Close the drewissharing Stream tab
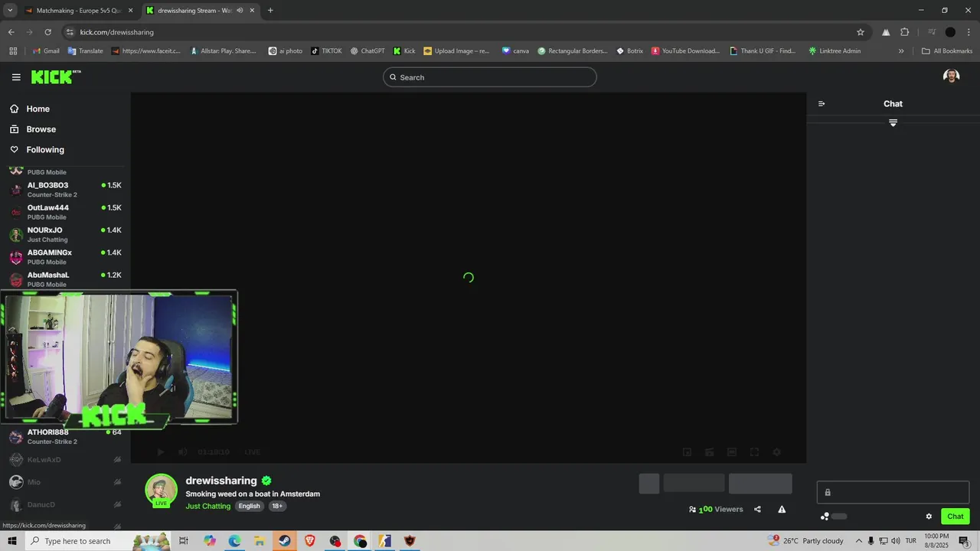 [x=252, y=11]
